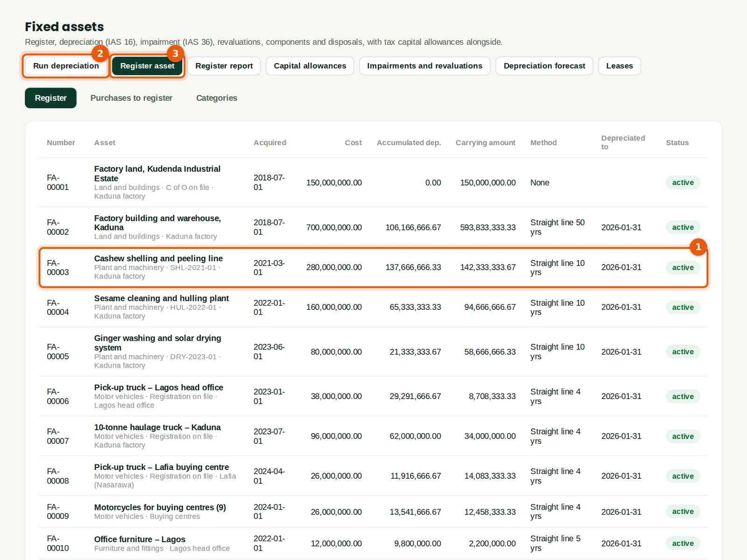Image resolution: width=747 pixels, height=560 pixels.
Task: Select Sesame cleaning and hulling plant
Action: tap(162, 298)
